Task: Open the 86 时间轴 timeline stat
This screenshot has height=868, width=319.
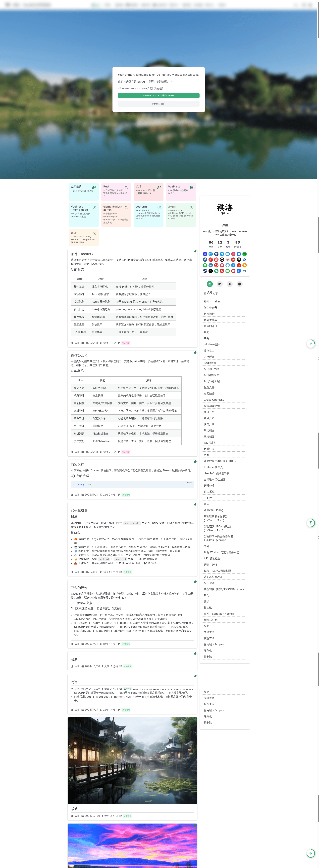Action: tap(238, 244)
